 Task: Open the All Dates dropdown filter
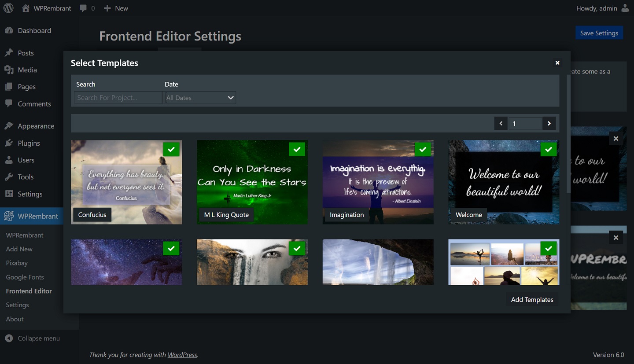(199, 97)
